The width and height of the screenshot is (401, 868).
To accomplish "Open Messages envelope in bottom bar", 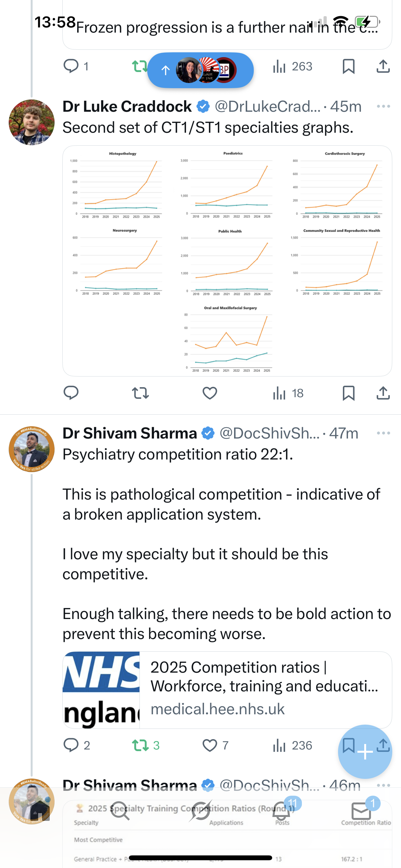I will pyautogui.click(x=361, y=811).
